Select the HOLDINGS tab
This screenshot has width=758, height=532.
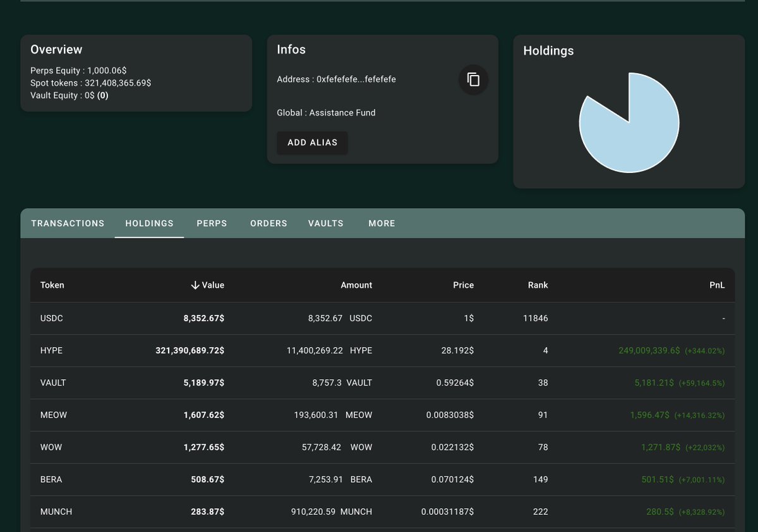[x=149, y=223]
